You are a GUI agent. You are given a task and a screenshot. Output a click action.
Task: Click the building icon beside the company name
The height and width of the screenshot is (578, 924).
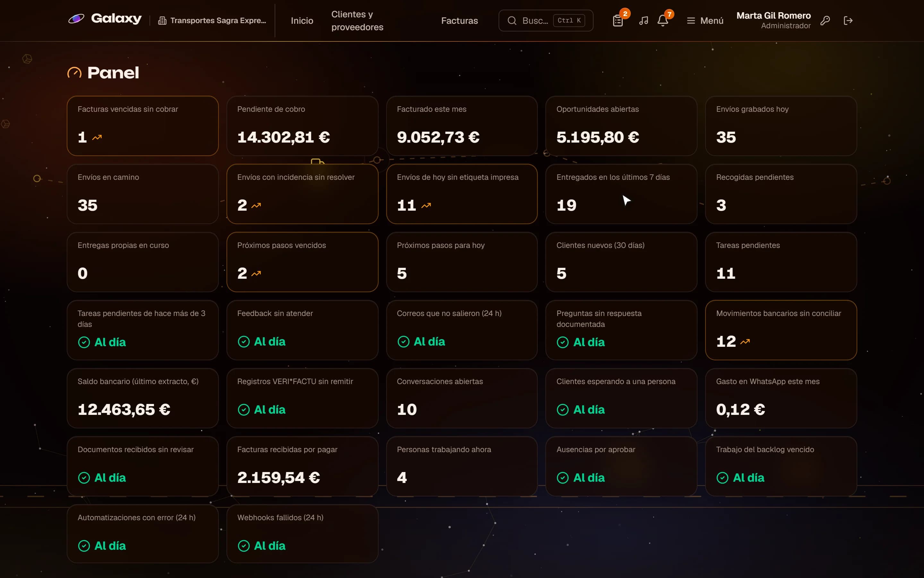pos(162,21)
